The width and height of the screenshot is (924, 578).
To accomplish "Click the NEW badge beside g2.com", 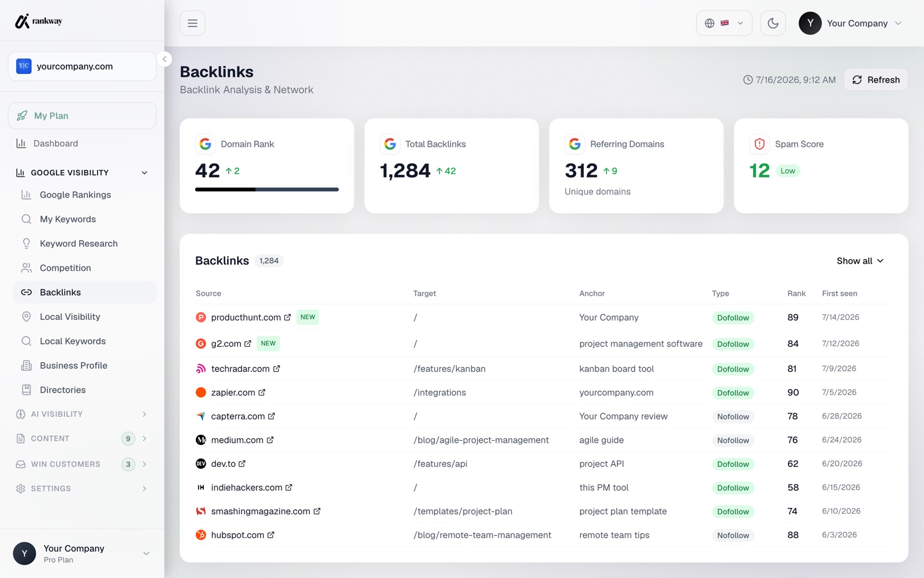I will pyautogui.click(x=268, y=343).
